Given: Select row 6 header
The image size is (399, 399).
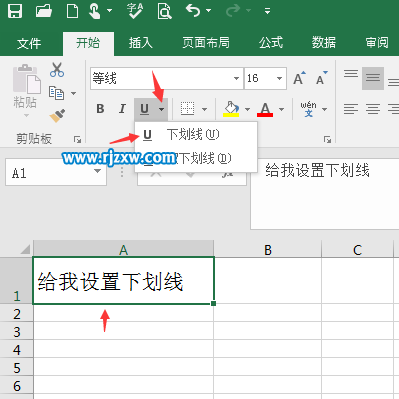Looking at the screenshot, I should (17, 386).
